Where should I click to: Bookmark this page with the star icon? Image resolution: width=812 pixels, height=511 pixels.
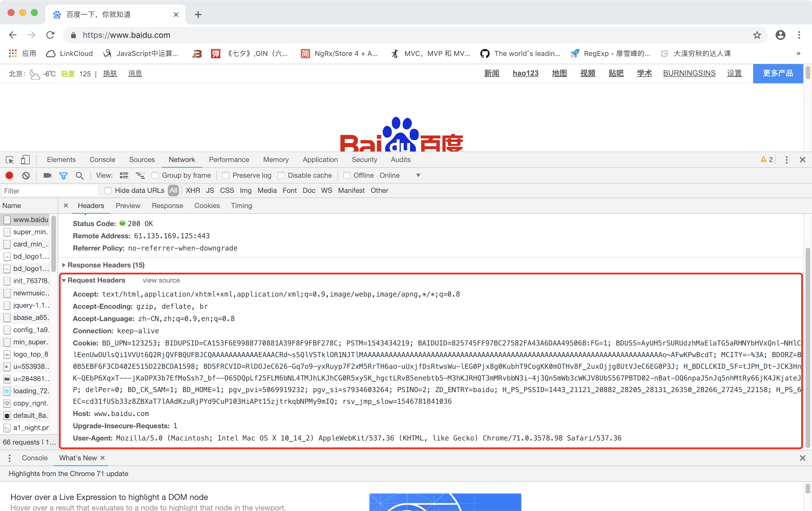pyautogui.click(x=757, y=35)
